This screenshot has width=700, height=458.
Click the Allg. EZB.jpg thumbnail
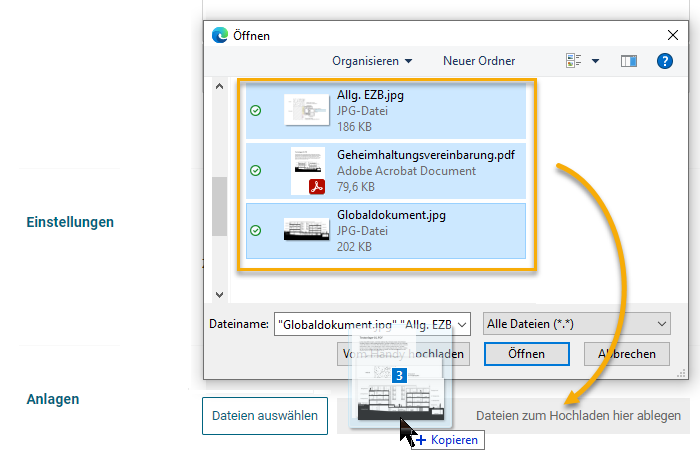click(x=307, y=110)
